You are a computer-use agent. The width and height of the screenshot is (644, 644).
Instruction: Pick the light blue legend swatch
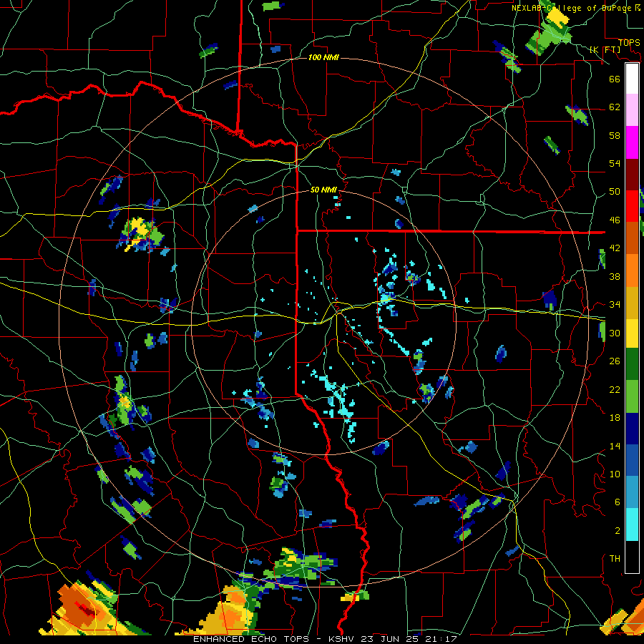[632, 492]
